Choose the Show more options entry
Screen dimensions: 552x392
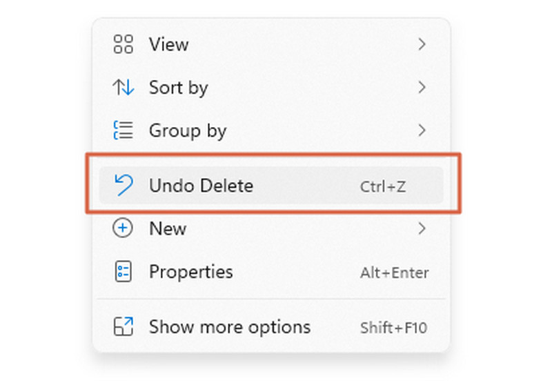271,327
